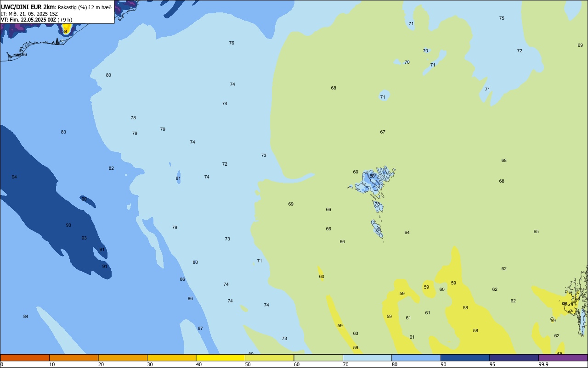The image size is (588, 368).
Task: Click the value '34' on the yellow patch
Action: (65, 32)
